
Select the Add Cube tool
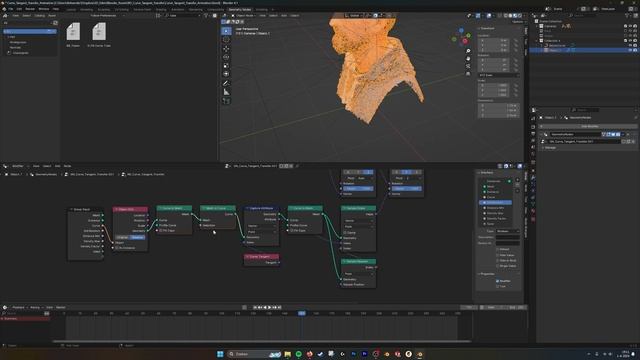tap(226, 101)
